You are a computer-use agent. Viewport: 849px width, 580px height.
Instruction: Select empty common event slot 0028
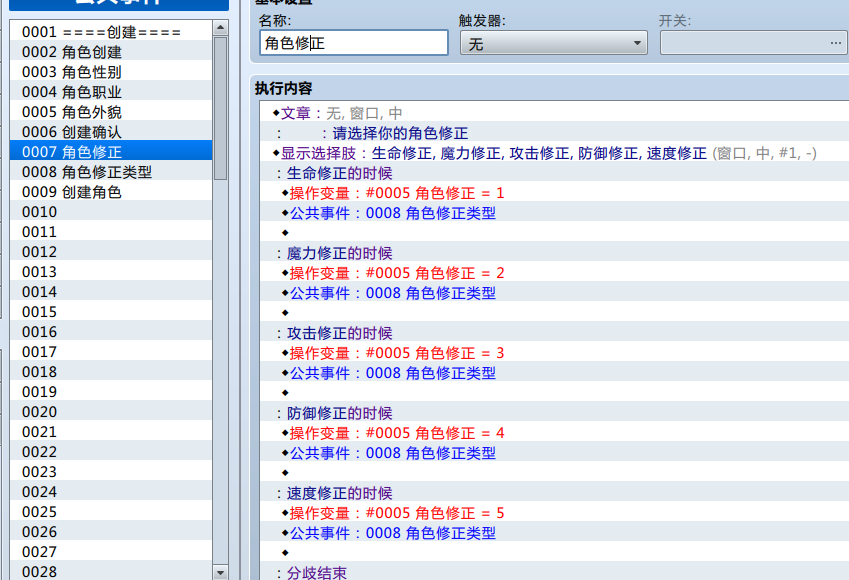click(x=111, y=572)
